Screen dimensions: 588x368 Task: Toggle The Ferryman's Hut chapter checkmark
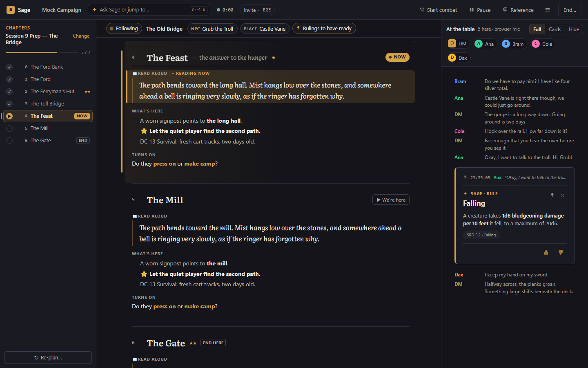[x=9, y=92]
